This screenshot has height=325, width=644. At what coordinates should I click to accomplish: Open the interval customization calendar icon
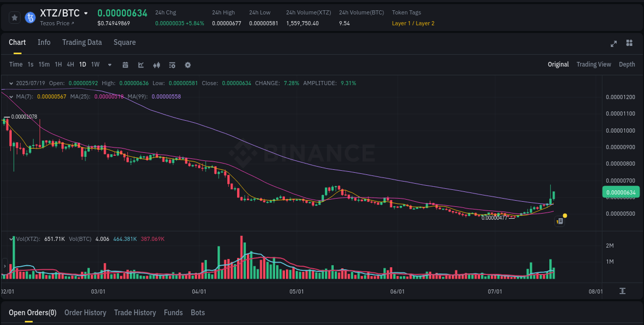(125, 64)
